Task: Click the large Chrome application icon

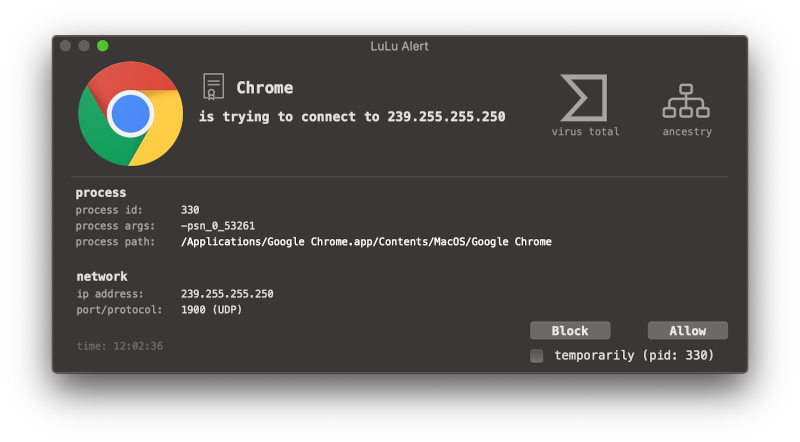Action: [x=131, y=114]
